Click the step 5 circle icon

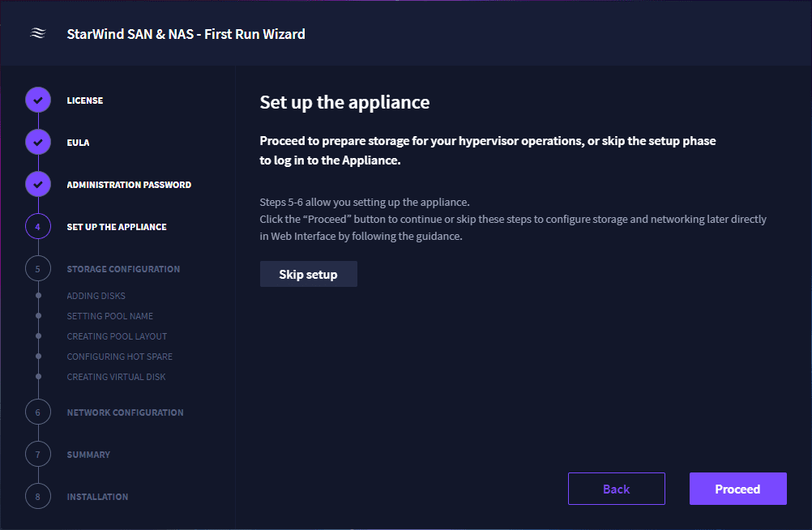click(x=38, y=269)
